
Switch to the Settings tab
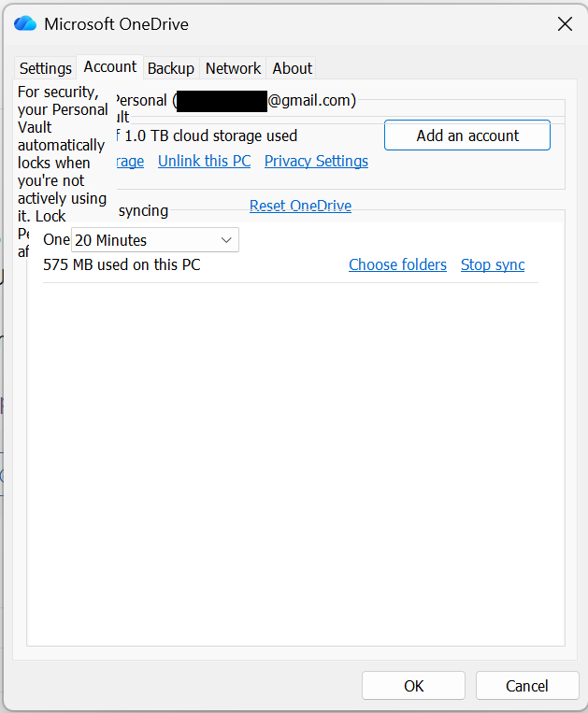(46, 68)
